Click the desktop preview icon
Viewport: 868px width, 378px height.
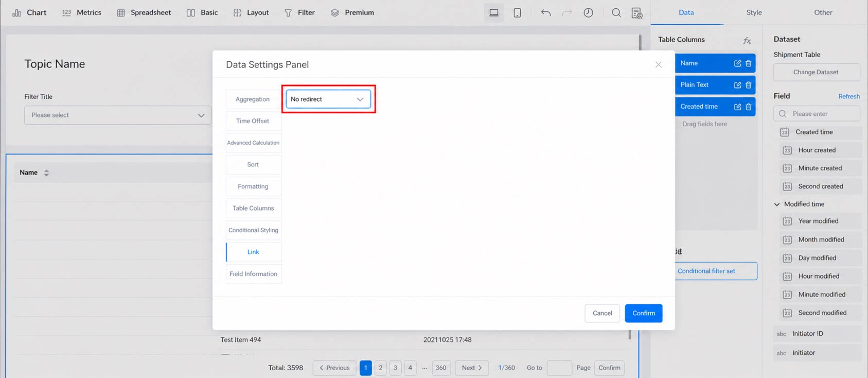pos(494,12)
